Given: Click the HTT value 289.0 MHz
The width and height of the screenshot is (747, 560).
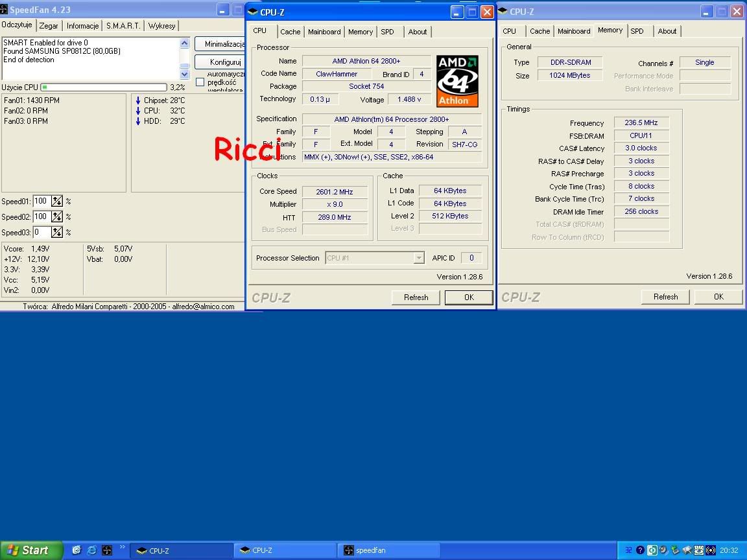Looking at the screenshot, I should (x=335, y=217).
